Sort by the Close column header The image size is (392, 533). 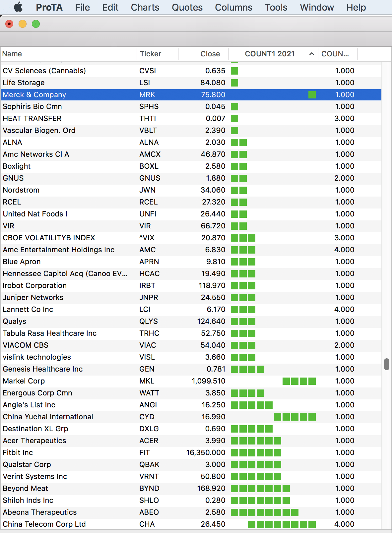(x=204, y=54)
